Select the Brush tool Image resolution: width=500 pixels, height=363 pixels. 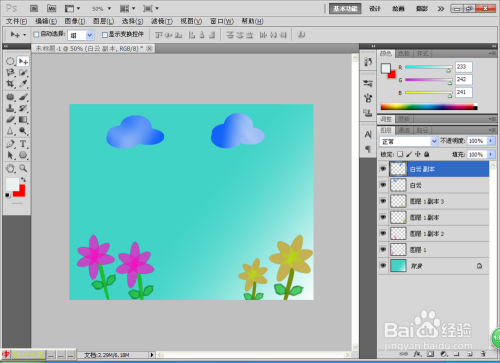[23, 97]
